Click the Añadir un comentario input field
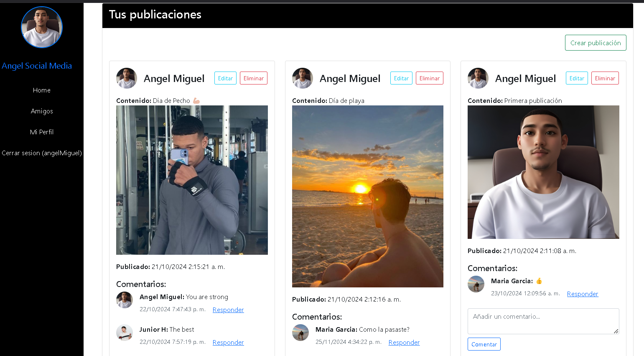This screenshot has width=644, height=356. click(x=543, y=321)
